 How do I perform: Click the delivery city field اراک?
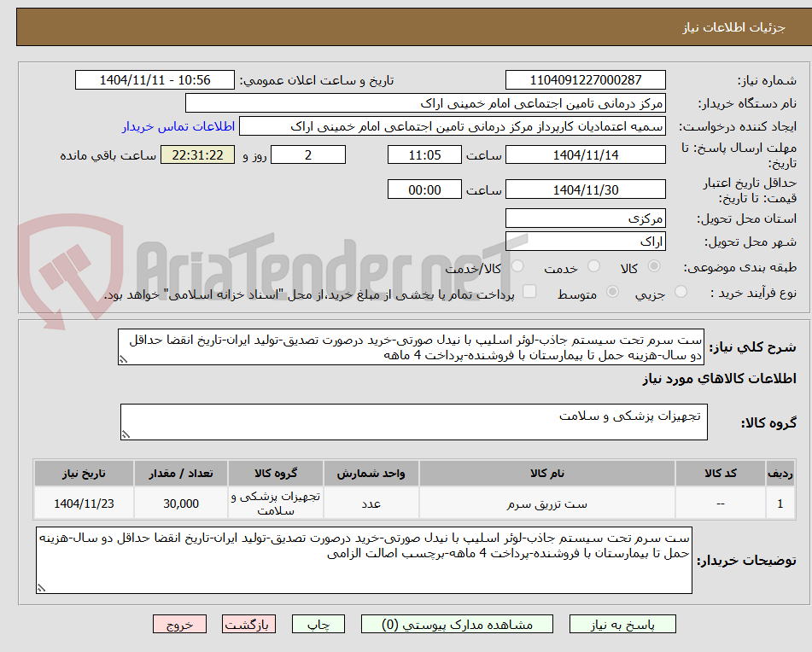[x=586, y=242]
